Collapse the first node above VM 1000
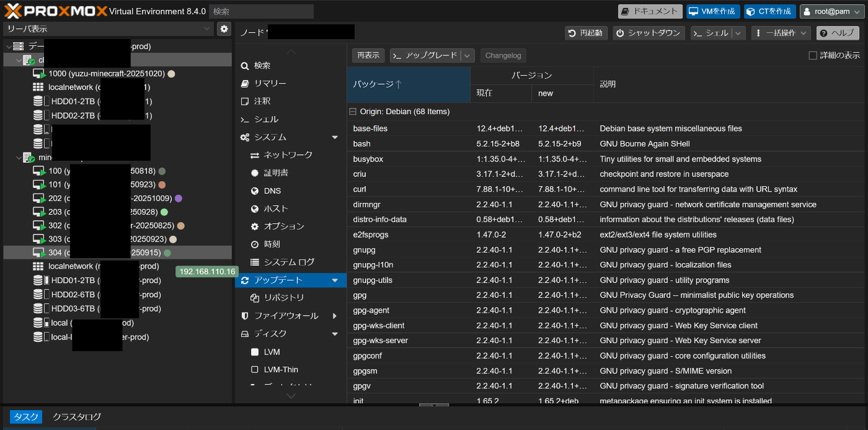 tap(19, 60)
